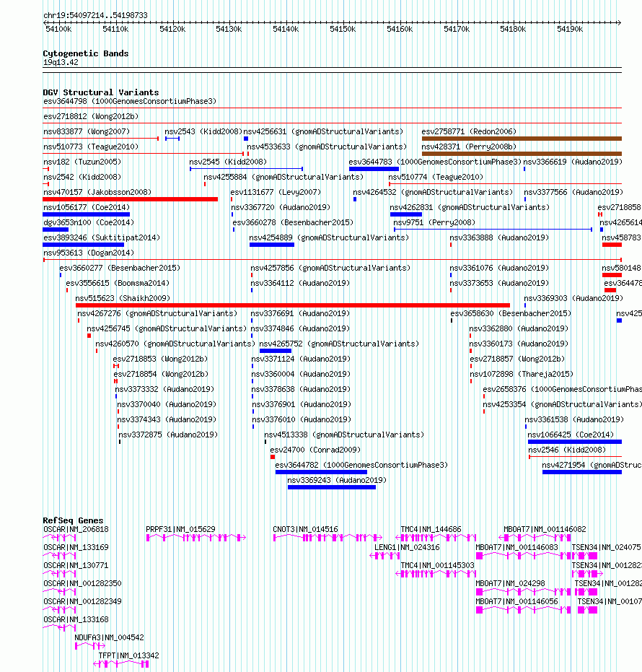Click the brown nsv428371 (Perry2008b) bar
The width and height of the screenshot is (642, 672).
point(522,154)
